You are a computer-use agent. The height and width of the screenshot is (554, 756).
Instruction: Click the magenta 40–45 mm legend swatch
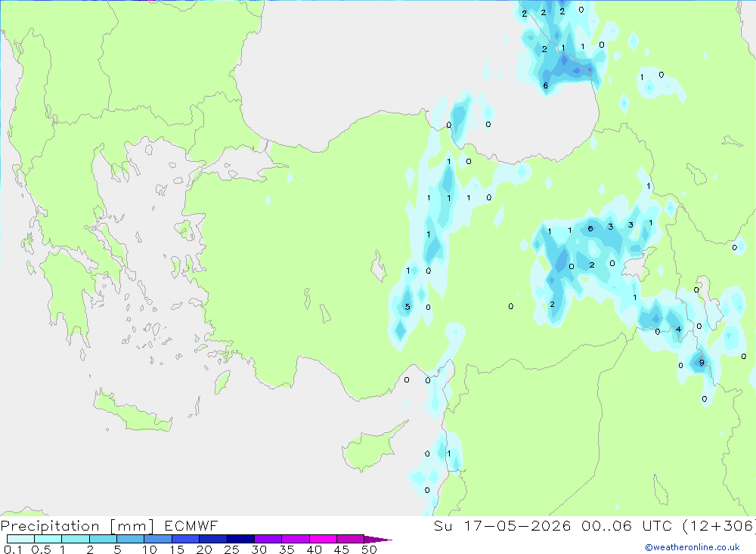pos(323,539)
